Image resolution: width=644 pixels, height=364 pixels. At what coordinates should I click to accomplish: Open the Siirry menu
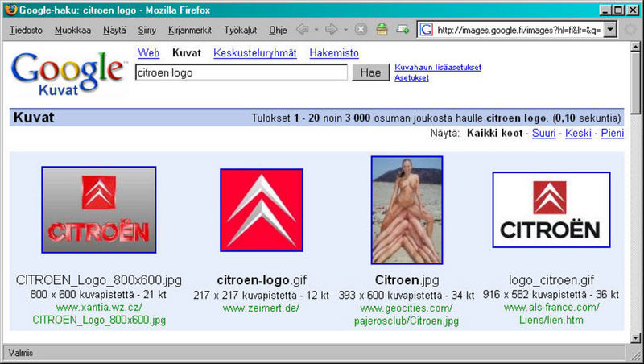pos(147,30)
